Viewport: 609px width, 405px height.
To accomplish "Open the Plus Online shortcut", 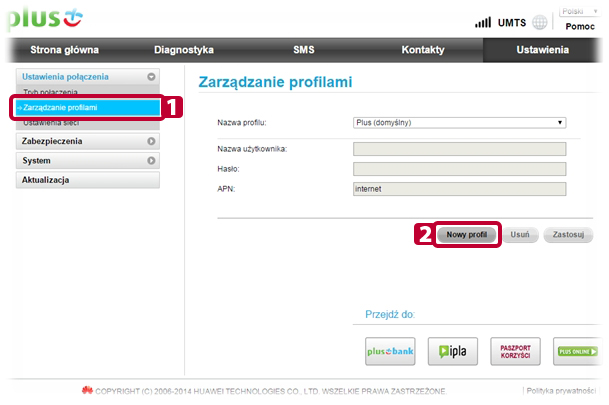I will coord(578,351).
